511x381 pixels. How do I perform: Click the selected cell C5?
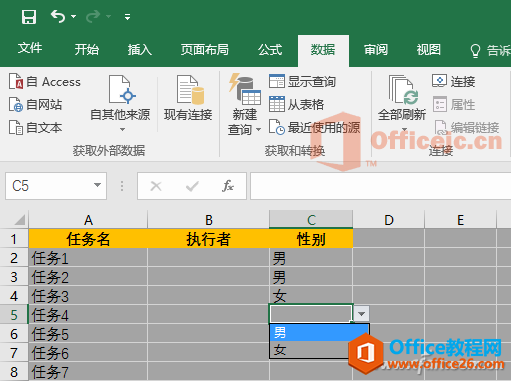click(x=311, y=314)
